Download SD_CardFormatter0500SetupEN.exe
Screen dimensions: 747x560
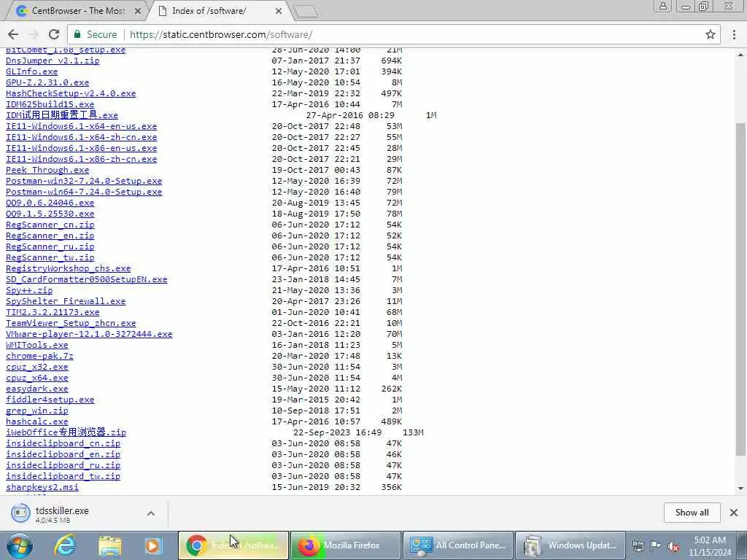tap(86, 279)
